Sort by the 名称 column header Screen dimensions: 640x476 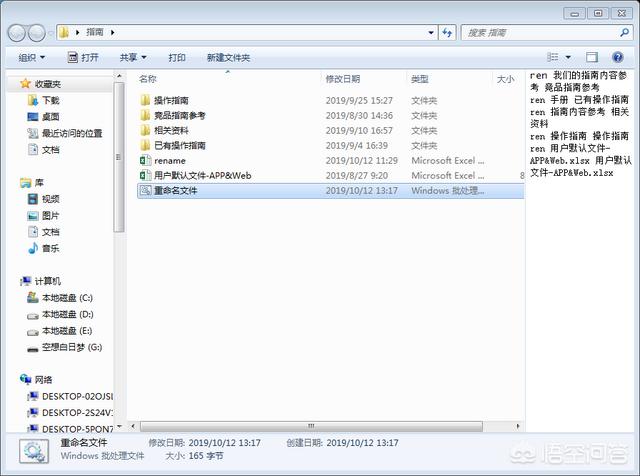pos(147,79)
